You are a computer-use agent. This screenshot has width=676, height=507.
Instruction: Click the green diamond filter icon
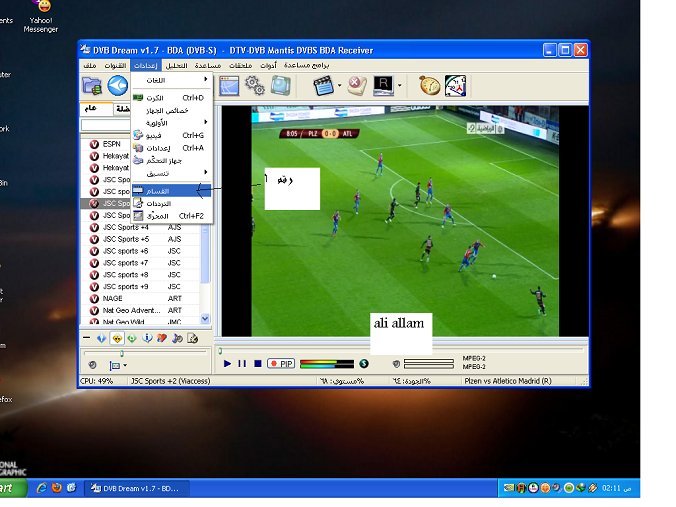131,339
